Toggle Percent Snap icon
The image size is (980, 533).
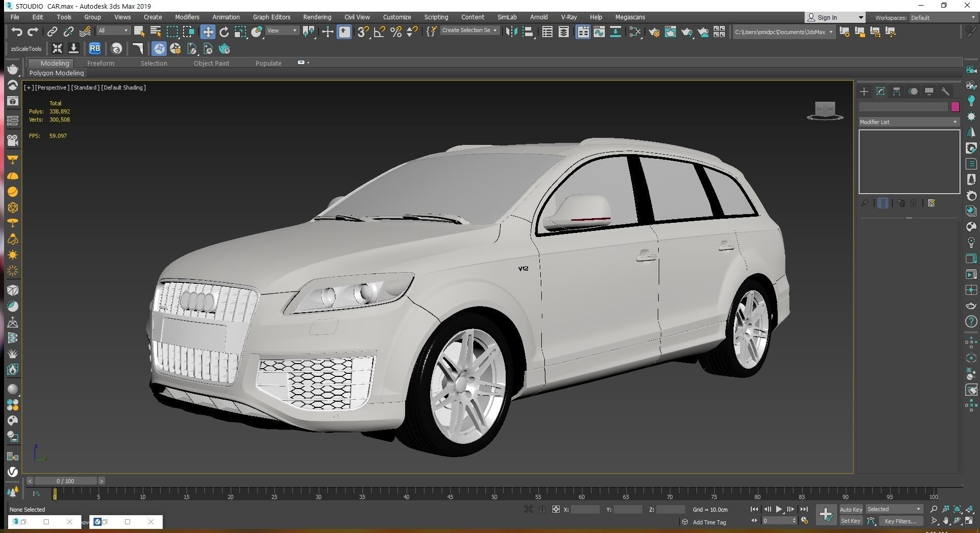[396, 32]
